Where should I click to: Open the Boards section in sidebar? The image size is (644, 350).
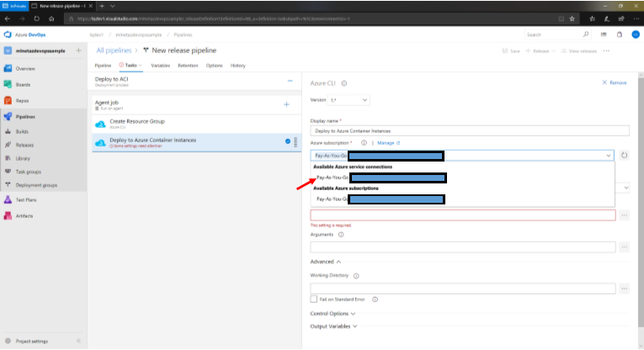pyautogui.click(x=24, y=84)
